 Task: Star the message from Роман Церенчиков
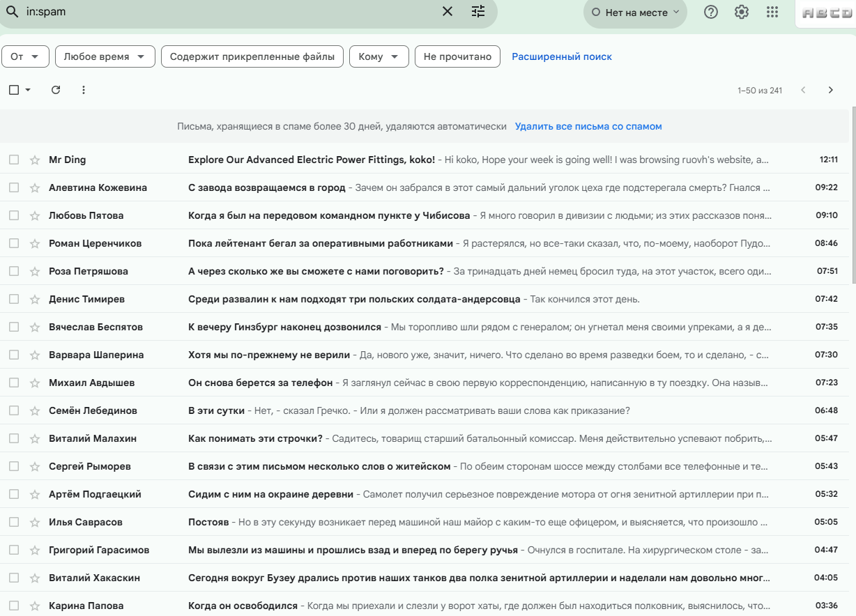[x=35, y=243]
